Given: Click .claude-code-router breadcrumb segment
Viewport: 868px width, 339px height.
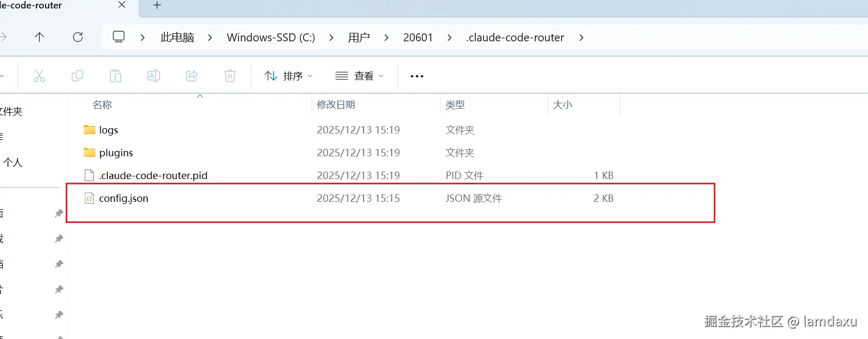Looking at the screenshot, I should (x=515, y=38).
